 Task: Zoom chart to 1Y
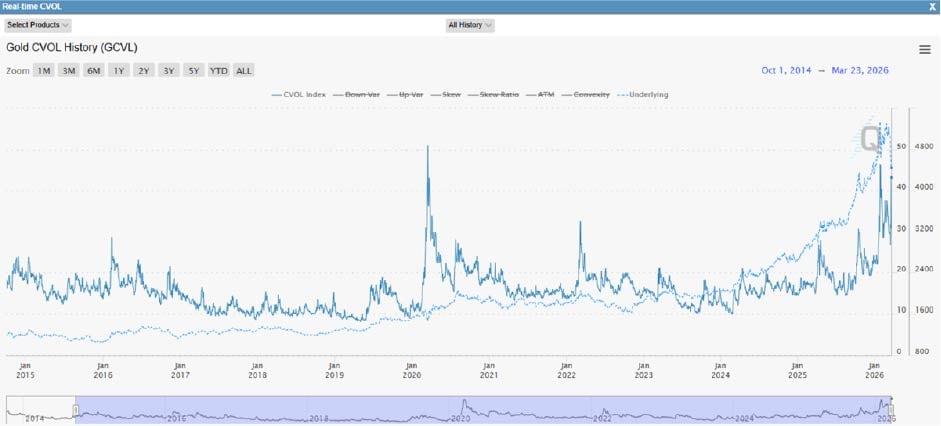pos(118,71)
